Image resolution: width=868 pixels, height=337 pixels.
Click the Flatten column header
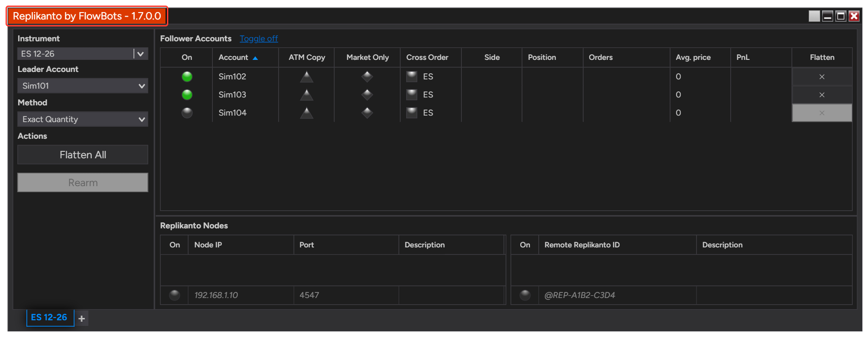(822, 58)
